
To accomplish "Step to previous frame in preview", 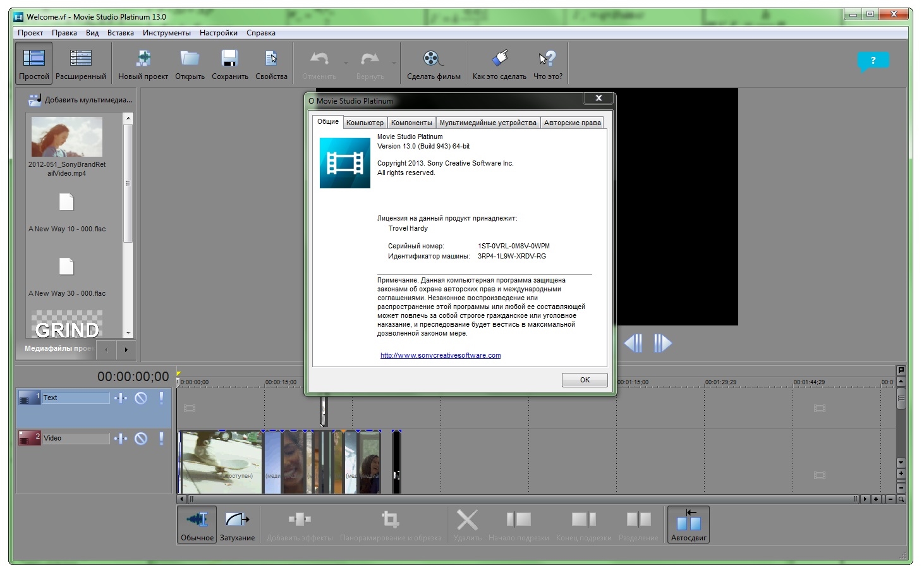I will (633, 343).
